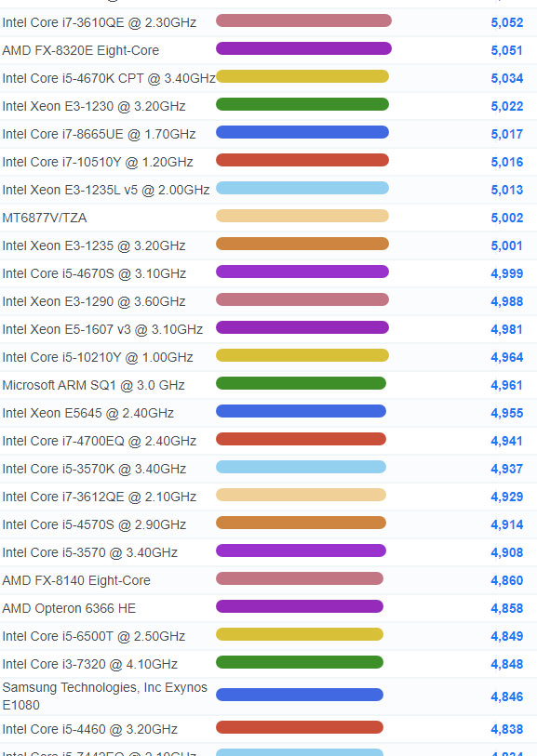Click score 5,022
This screenshot has width=537, height=756.
506,107
